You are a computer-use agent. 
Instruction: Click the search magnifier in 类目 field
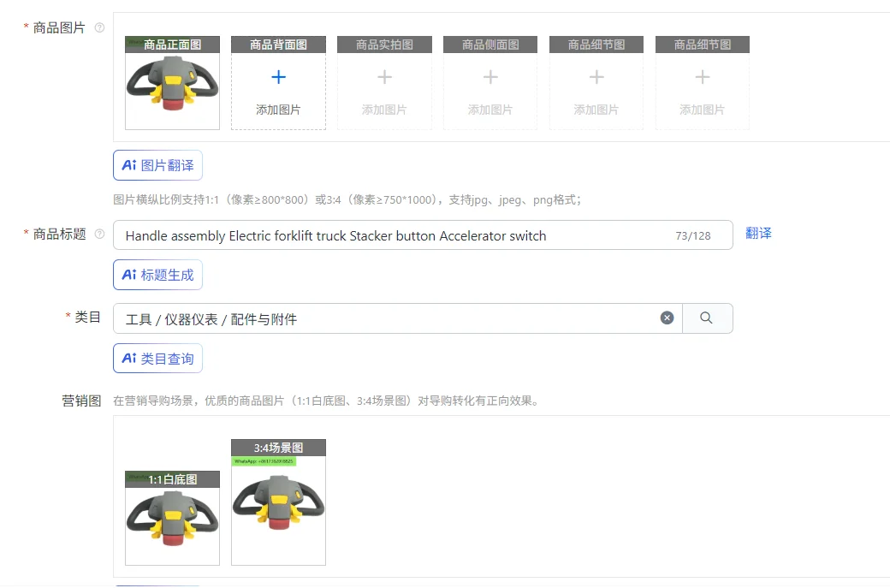click(707, 318)
